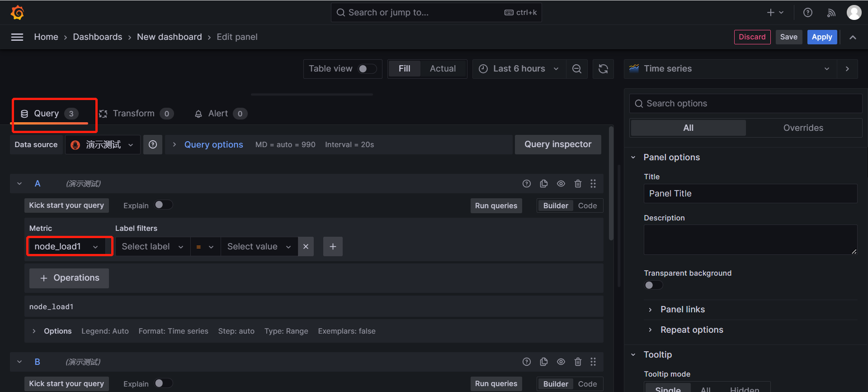Remove label filter with the X icon
868x392 pixels.
[306, 247]
